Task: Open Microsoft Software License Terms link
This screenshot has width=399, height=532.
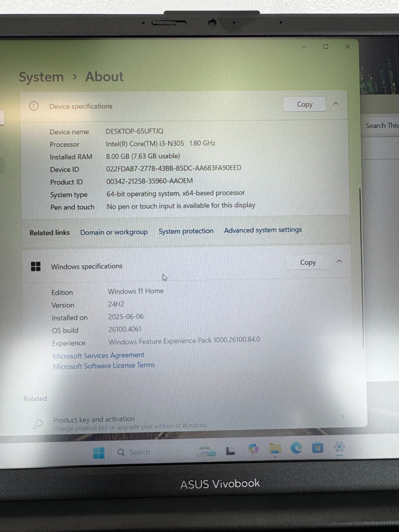Action: point(104,366)
